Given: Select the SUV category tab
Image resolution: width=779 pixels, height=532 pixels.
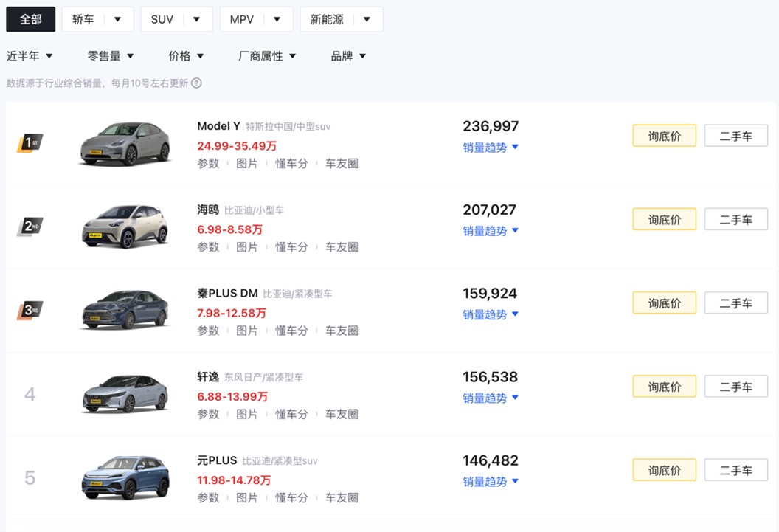Looking at the screenshot, I should (162, 19).
